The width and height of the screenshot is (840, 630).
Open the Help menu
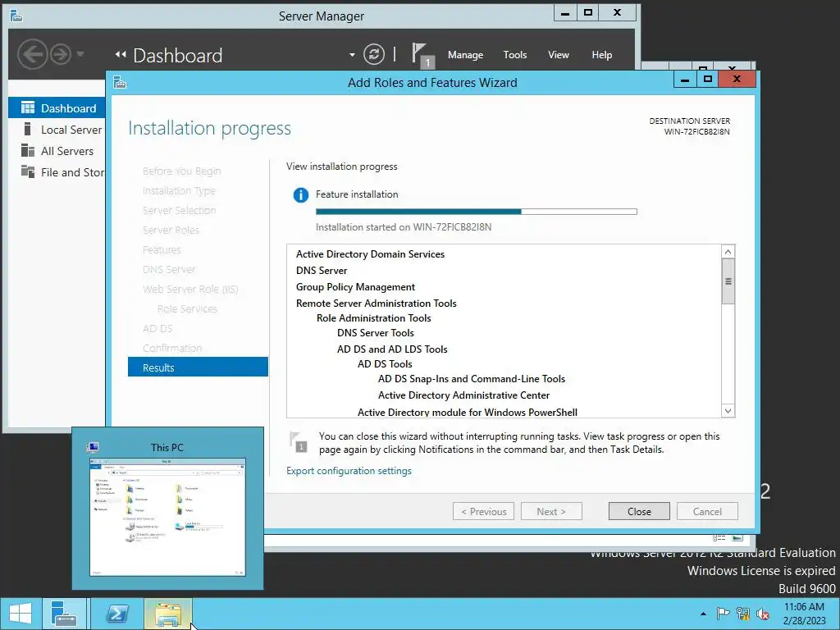[601, 55]
